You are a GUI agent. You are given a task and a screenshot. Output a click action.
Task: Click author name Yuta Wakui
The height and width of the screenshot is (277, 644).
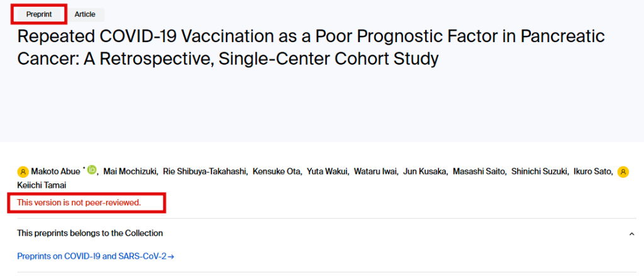pos(327,171)
